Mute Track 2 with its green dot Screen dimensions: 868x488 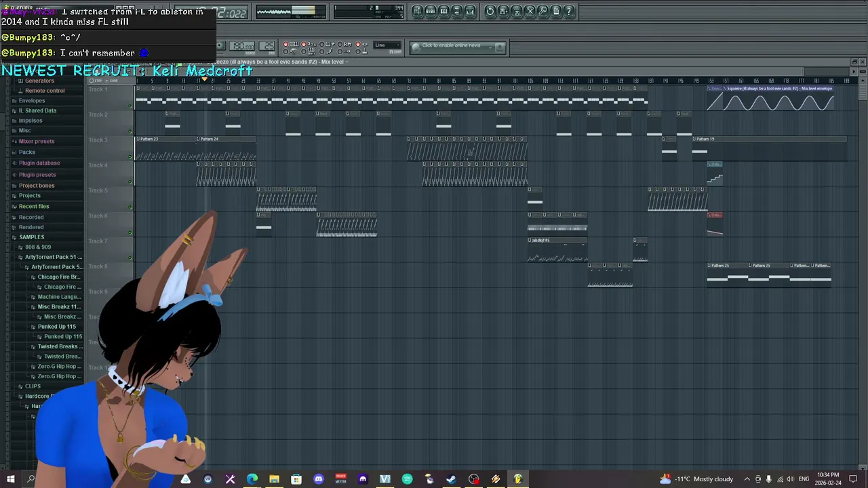[x=130, y=131]
